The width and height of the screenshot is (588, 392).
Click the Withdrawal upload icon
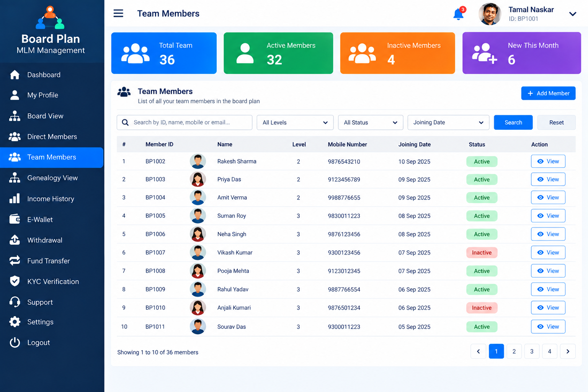(15, 240)
